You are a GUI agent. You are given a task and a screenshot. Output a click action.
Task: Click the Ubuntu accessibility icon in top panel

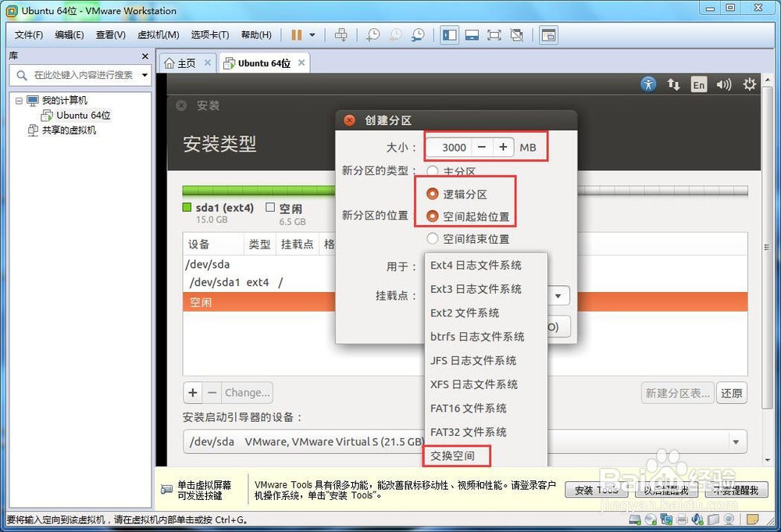pos(648,84)
